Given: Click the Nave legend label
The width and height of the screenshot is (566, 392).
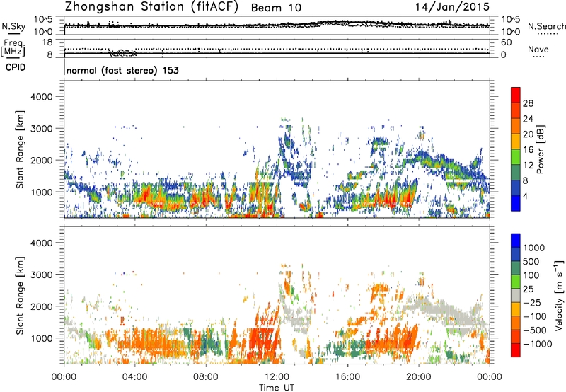Looking at the screenshot, I should (x=538, y=50).
